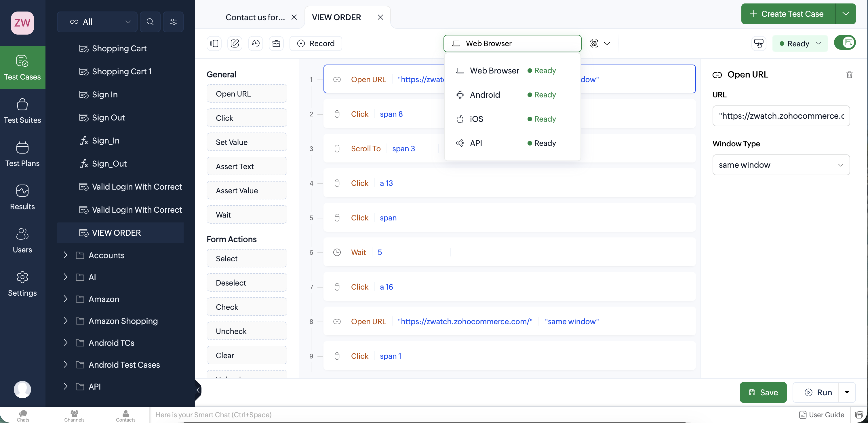Expand the Accounts folder

(66, 255)
